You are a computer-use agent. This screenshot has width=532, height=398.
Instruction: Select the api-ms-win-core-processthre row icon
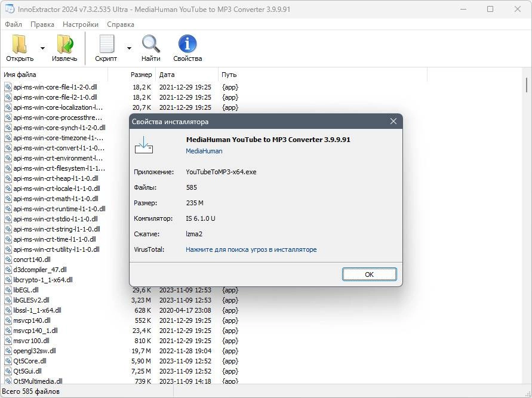coord(8,118)
